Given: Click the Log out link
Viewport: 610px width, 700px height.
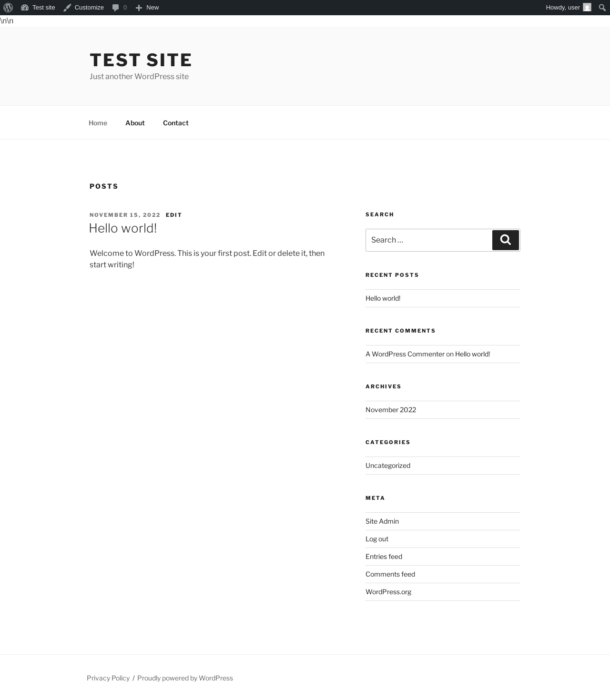Looking at the screenshot, I should coord(377,539).
